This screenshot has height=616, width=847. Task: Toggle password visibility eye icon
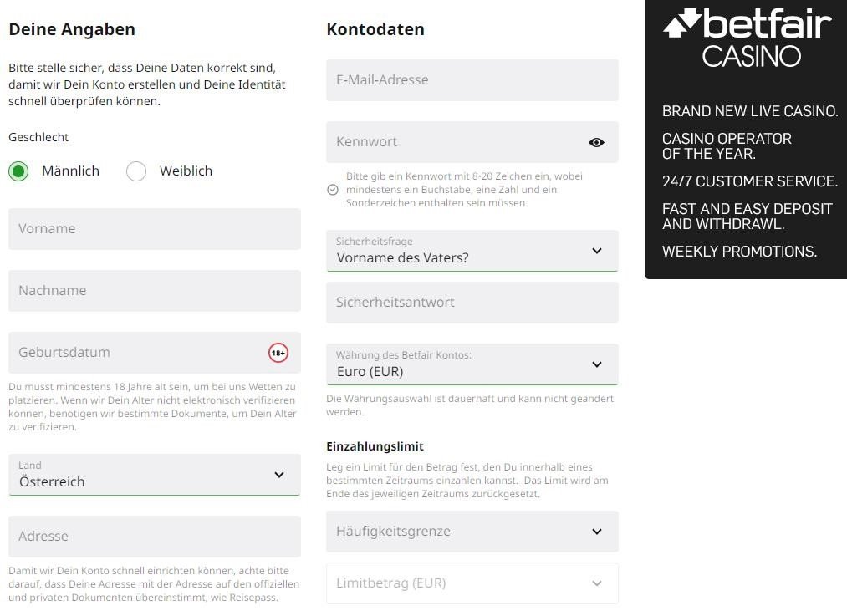click(x=596, y=143)
